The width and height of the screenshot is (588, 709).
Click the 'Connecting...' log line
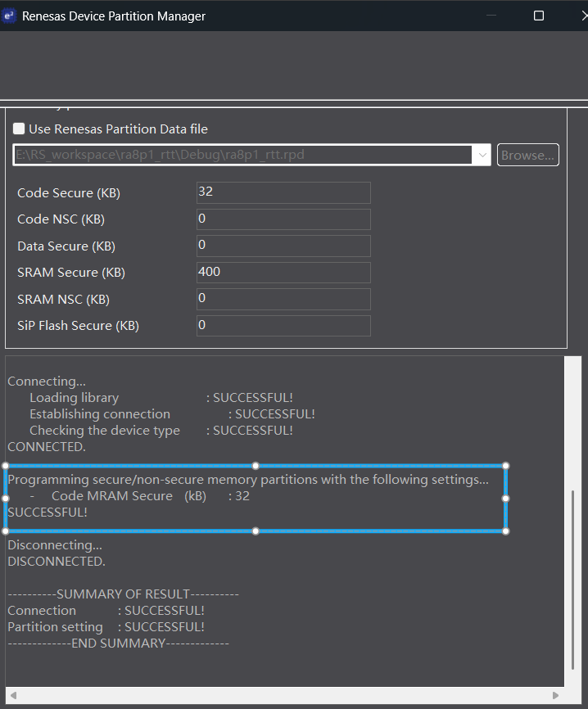click(x=47, y=382)
